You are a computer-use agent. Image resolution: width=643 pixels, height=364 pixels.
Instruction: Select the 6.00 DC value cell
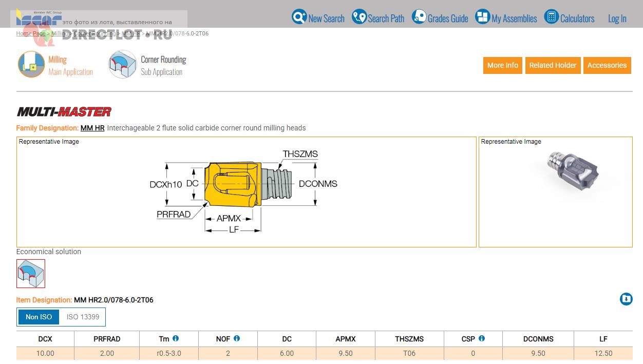click(x=287, y=353)
